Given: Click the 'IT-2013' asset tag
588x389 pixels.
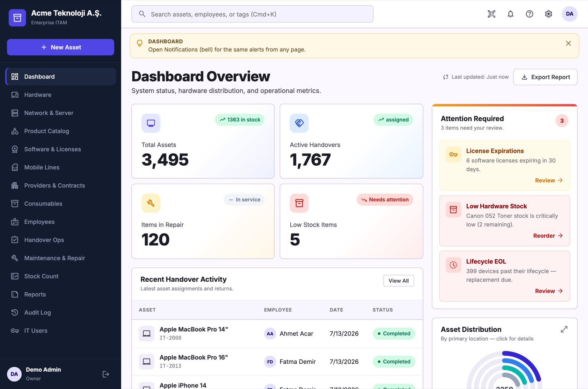Looking at the screenshot, I should [x=171, y=366].
